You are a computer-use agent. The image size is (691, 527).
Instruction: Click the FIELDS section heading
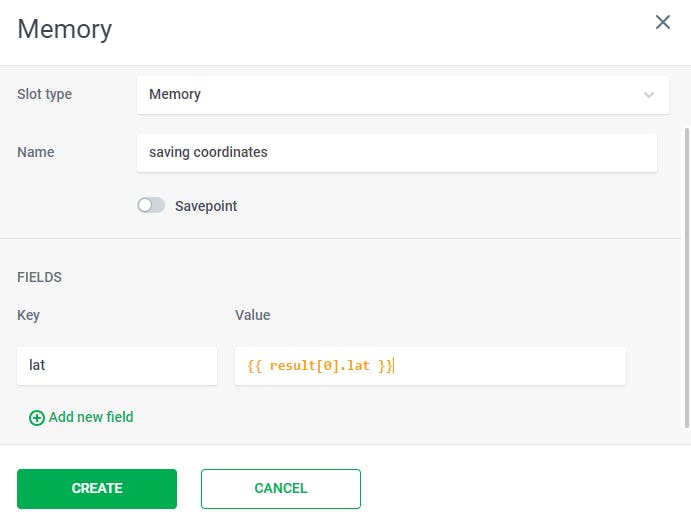40,277
